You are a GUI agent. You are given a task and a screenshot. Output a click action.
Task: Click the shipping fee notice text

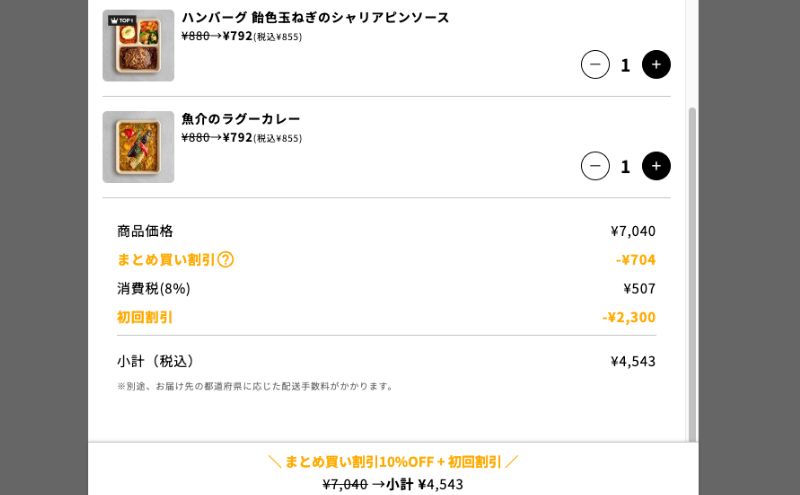click(256, 386)
